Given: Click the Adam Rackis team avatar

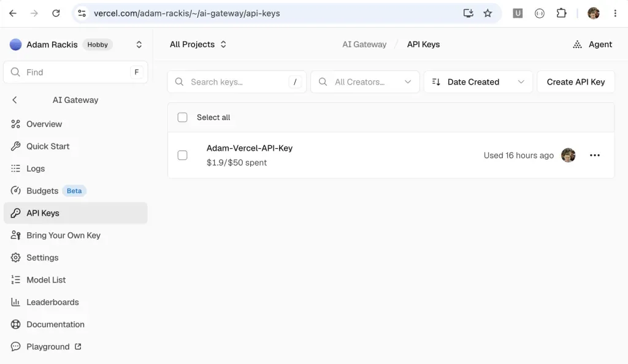Looking at the screenshot, I should tap(15, 44).
